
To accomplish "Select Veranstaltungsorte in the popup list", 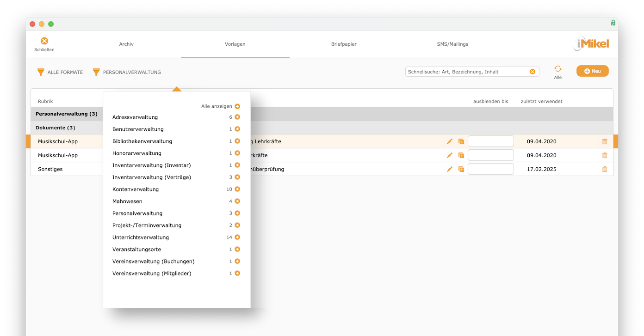I will click(137, 250).
